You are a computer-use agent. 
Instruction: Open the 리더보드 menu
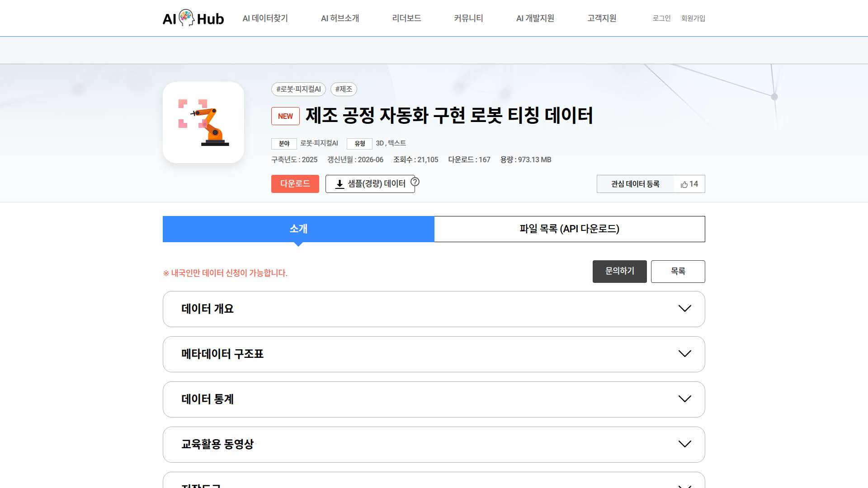(x=406, y=18)
